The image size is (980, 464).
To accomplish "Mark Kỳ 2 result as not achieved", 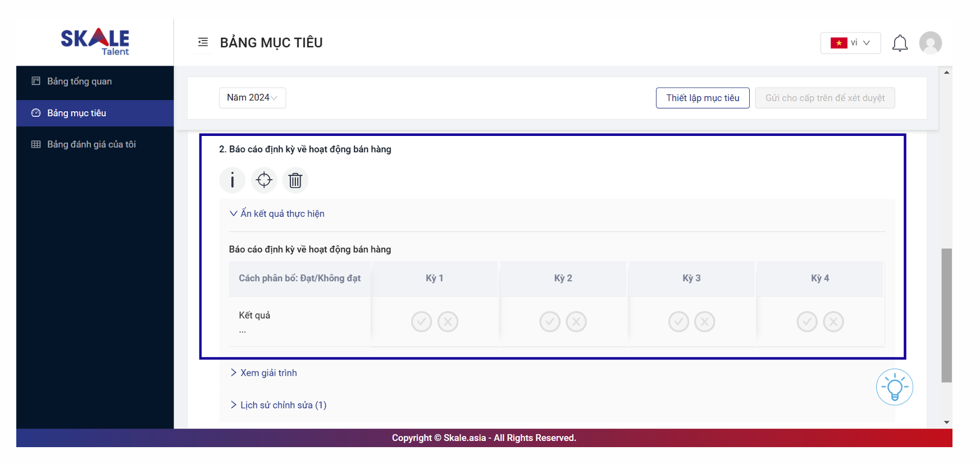I will [x=576, y=322].
